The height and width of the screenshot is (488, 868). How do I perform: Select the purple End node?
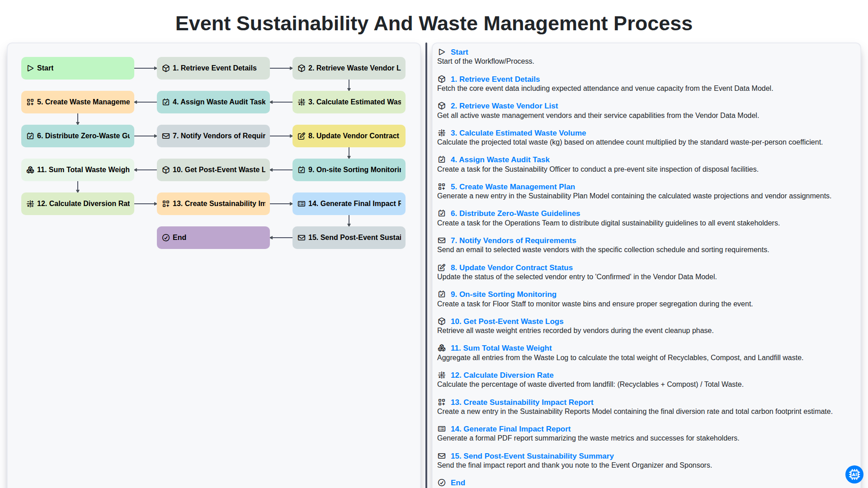coord(213,238)
